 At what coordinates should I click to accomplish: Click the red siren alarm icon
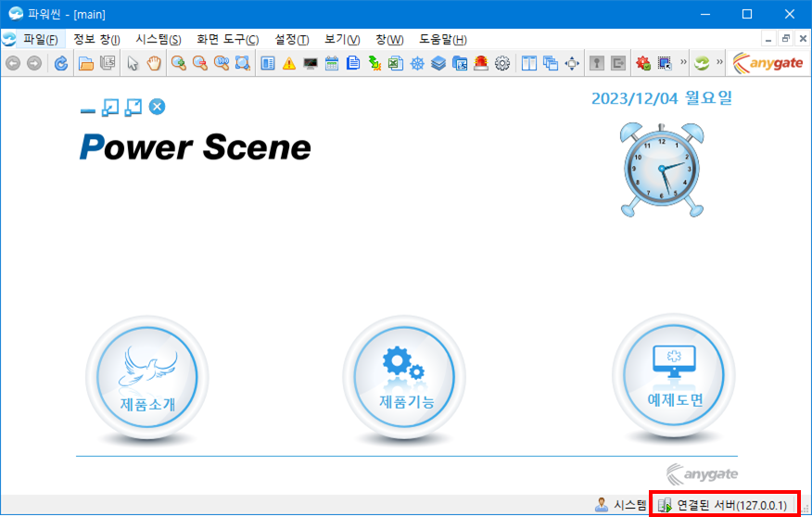pos(481,63)
